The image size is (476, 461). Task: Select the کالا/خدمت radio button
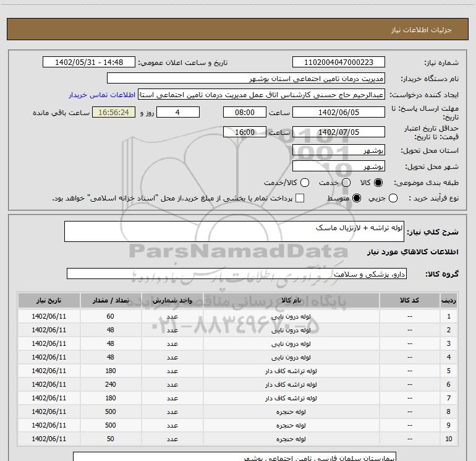pos(305,183)
